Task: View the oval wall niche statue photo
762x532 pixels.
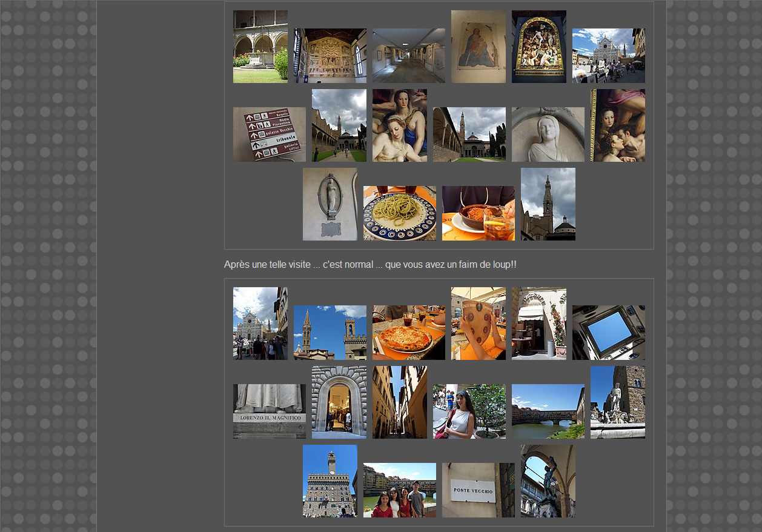Action: click(330, 204)
